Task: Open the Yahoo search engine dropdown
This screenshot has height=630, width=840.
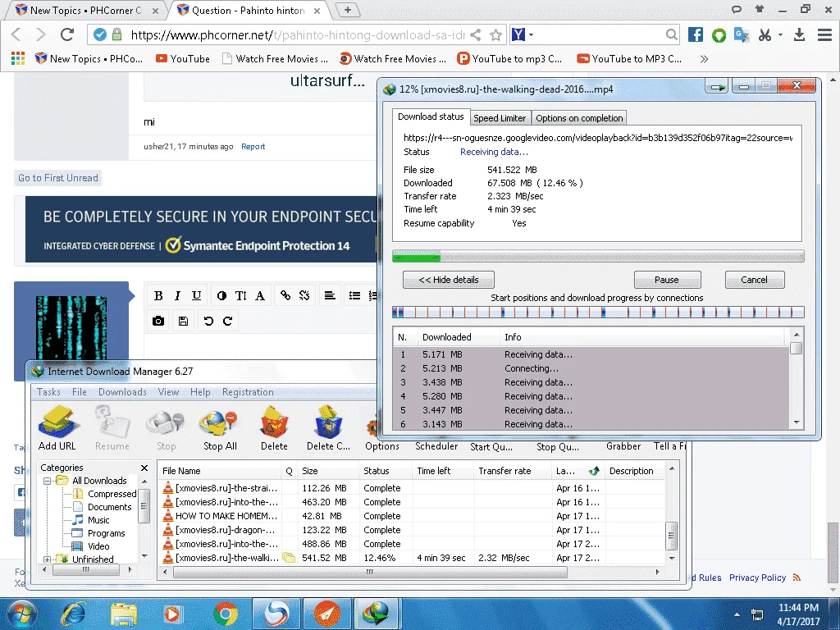Action: 531,34
